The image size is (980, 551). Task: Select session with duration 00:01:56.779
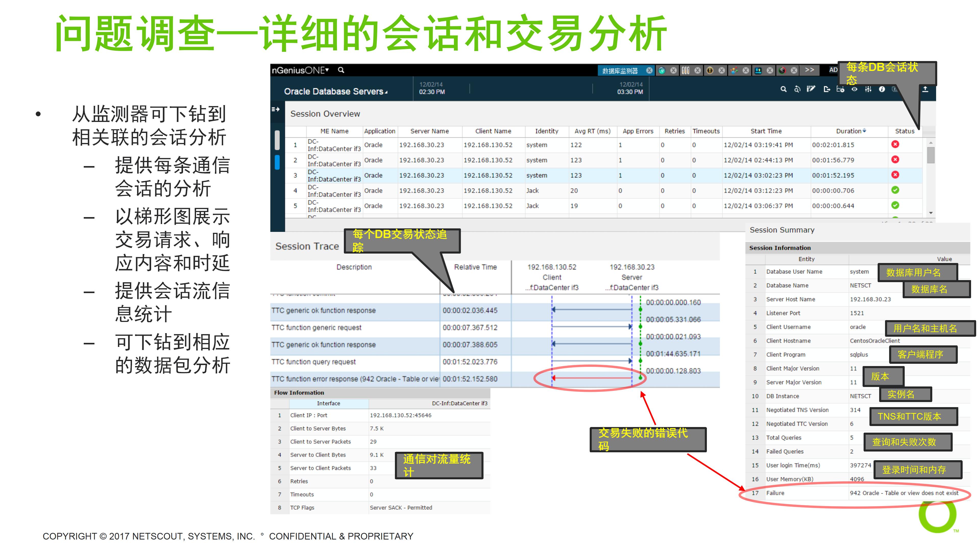click(603, 160)
